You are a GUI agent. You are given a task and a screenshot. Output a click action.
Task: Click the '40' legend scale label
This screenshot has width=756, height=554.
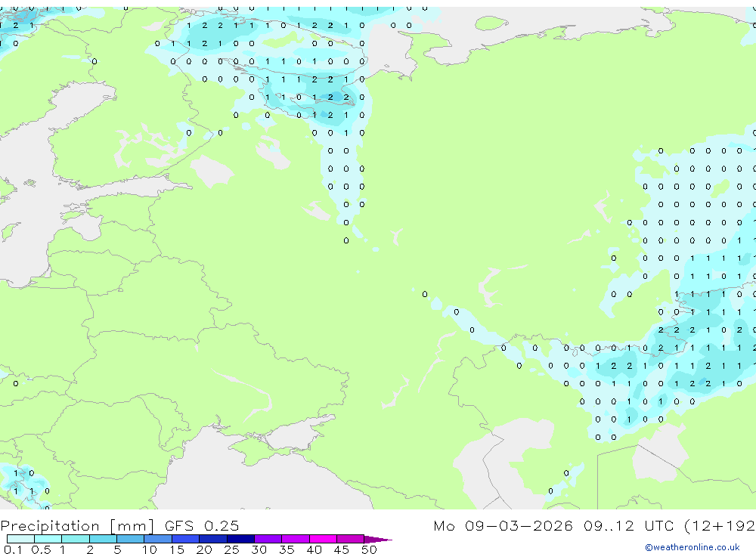pyautogui.click(x=314, y=549)
